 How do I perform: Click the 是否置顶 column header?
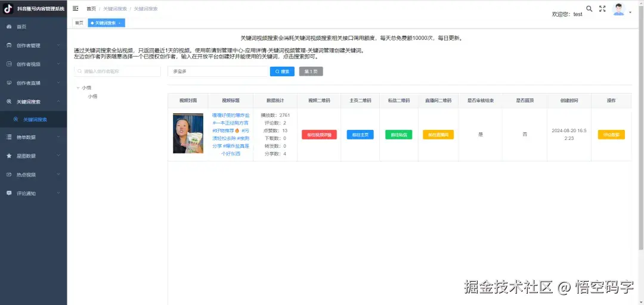(525, 101)
